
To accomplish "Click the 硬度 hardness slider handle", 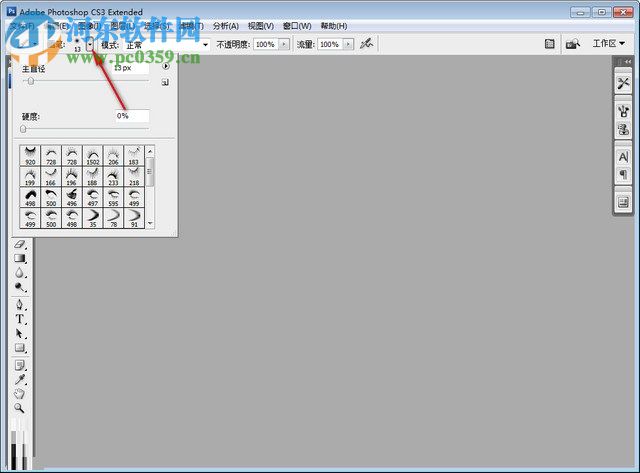I will [x=23, y=129].
